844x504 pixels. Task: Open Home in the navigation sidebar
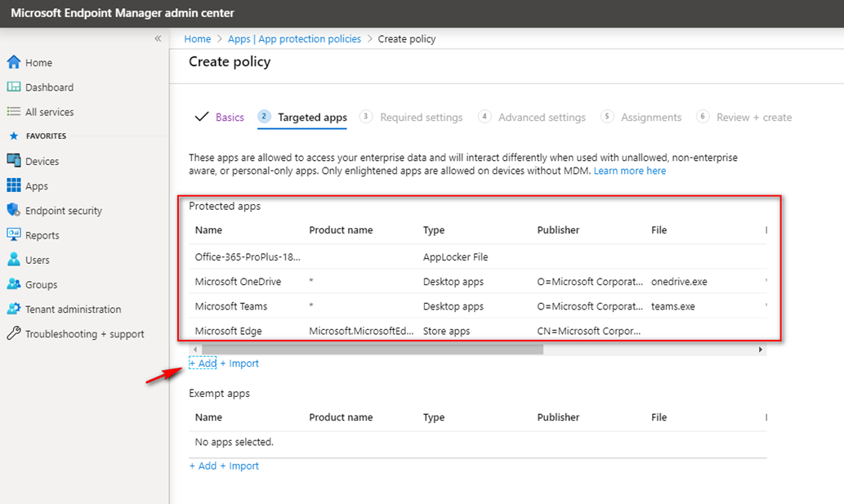point(38,62)
